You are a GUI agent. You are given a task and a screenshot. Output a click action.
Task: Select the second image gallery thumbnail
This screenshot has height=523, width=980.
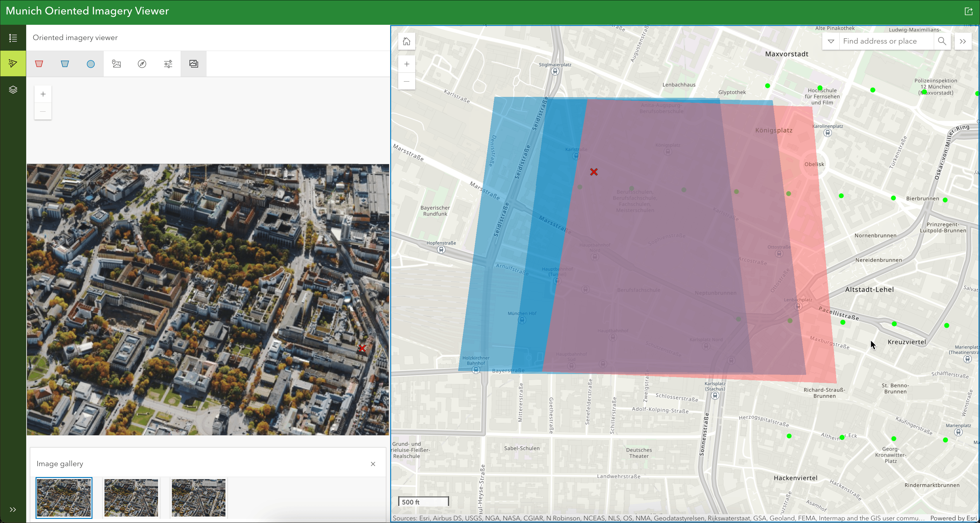point(131,497)
